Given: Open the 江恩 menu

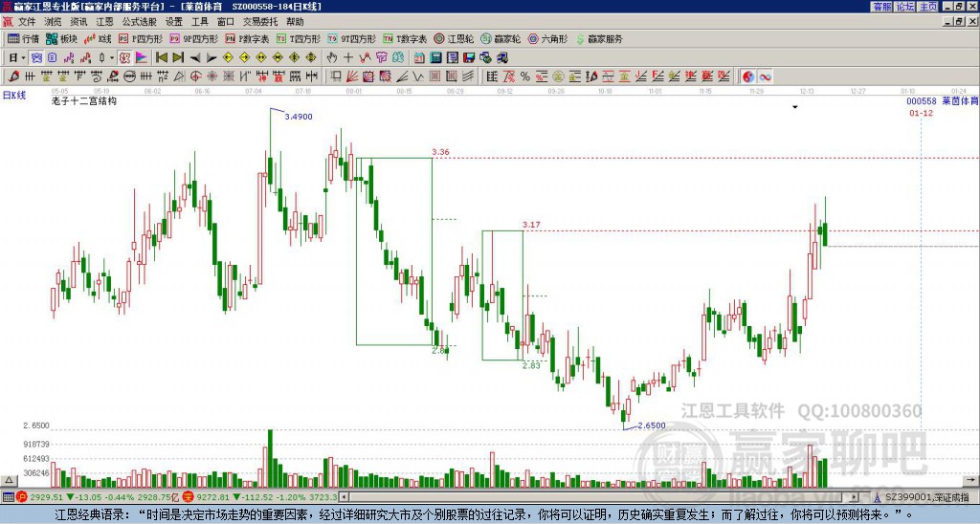Looking at the screenshot, I should 104,22.
